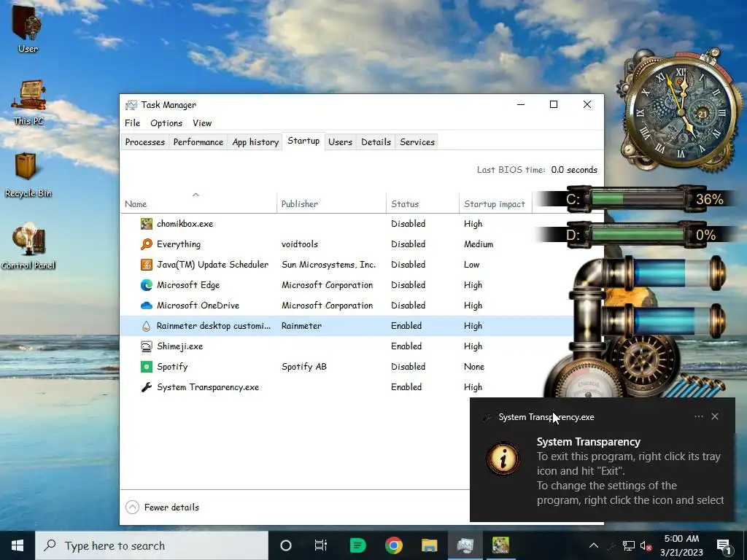Show hidden system tray icons
This screenshot has height=560, width=747.
click(x=594, y=545)
